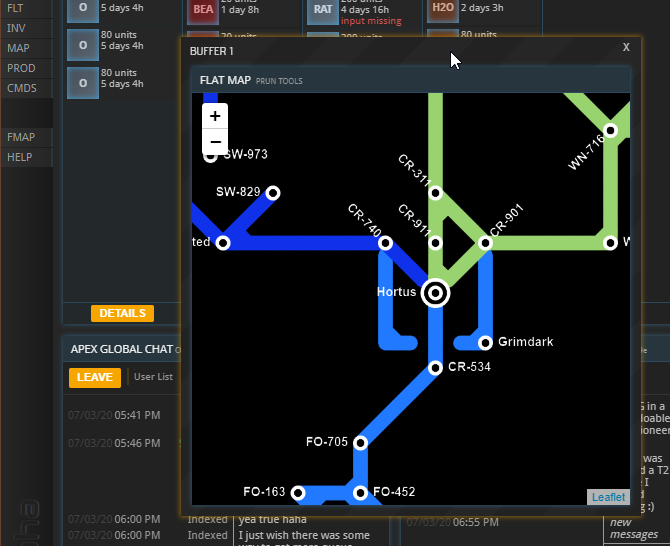The width and height of the screenshot is (670, 546).
Task: Zoom in the flat map
Action: pos(215,116)
